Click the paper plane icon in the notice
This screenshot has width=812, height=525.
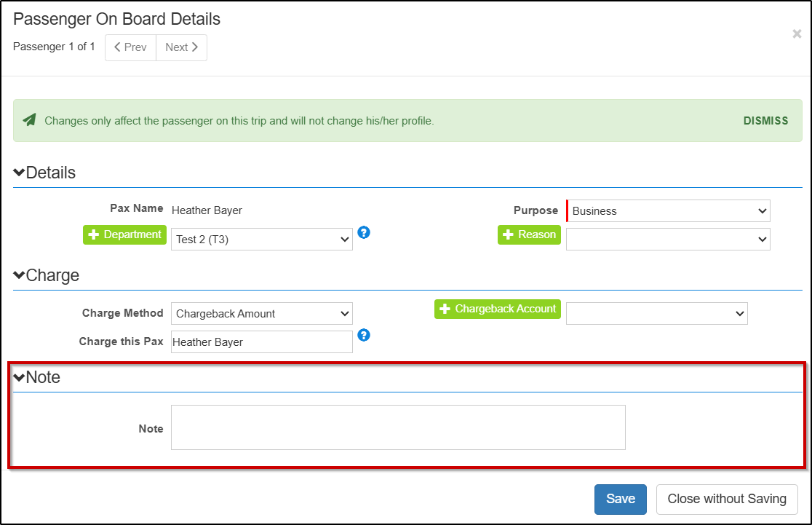click(29, 120)
